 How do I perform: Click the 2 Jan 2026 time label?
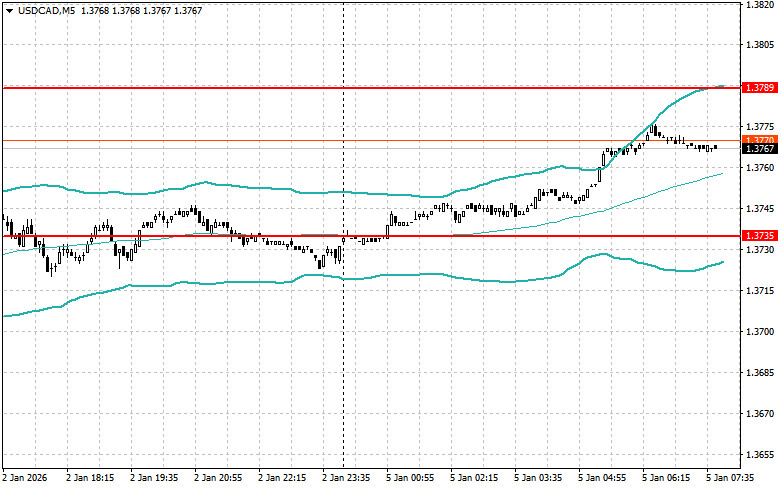(x=25, y=478)
